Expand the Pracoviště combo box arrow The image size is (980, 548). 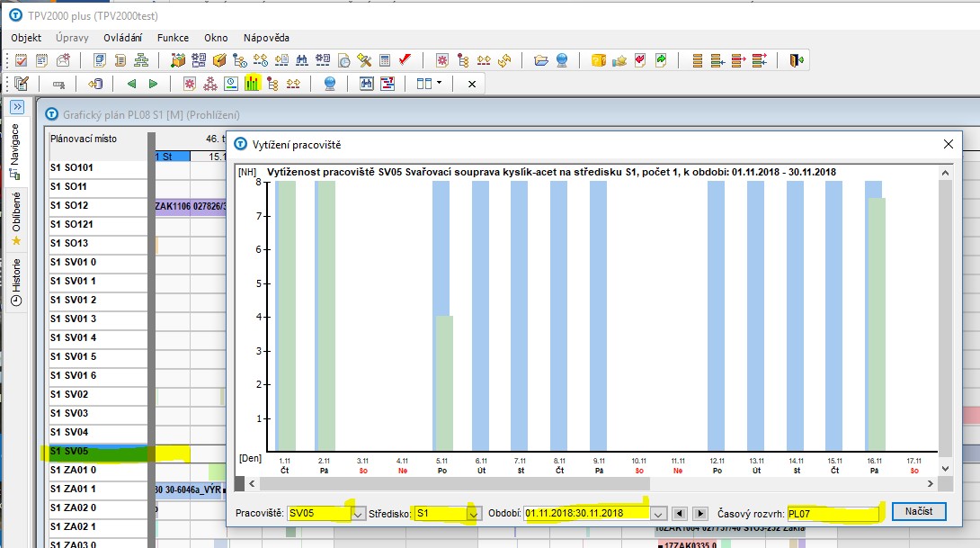(x=358, y=514)
